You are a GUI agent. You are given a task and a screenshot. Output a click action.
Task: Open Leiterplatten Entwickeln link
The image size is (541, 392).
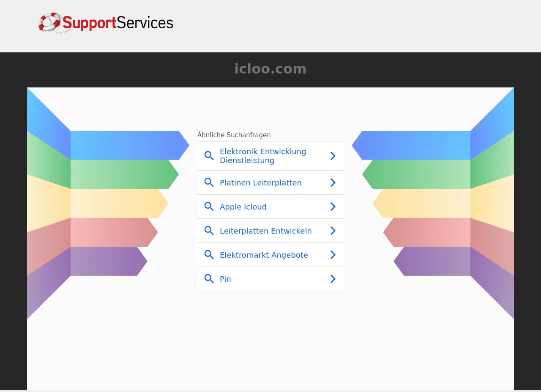270,231
